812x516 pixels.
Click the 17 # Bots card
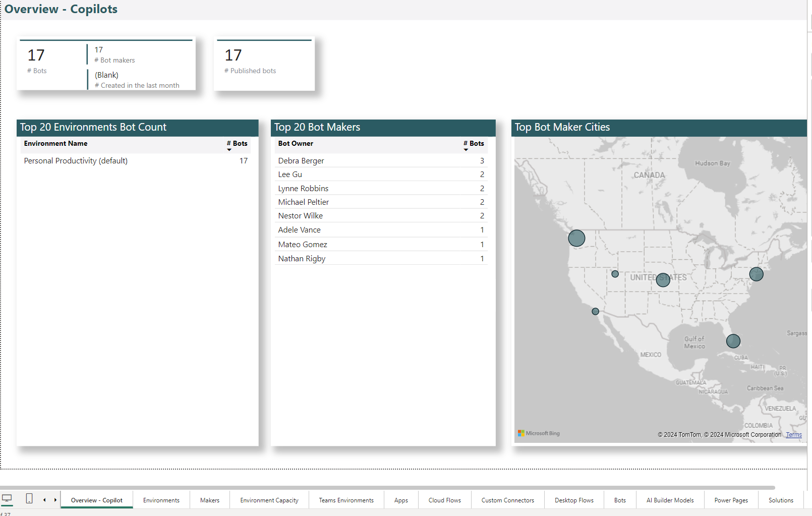[x=37, y=61]
